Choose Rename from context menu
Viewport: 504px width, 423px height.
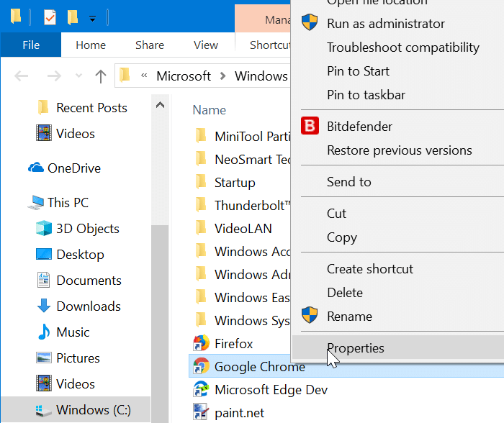tap(398, 317)
